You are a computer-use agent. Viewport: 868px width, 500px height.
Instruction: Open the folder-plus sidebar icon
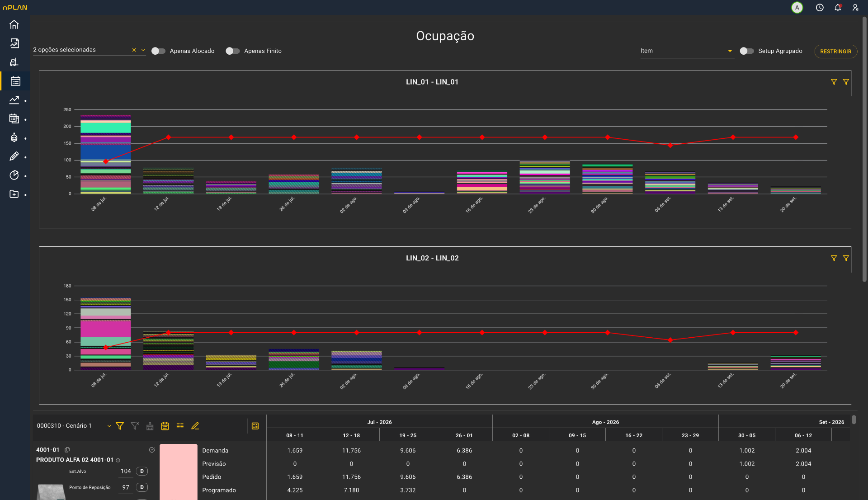pyautogui.click(x=14, y=194)
